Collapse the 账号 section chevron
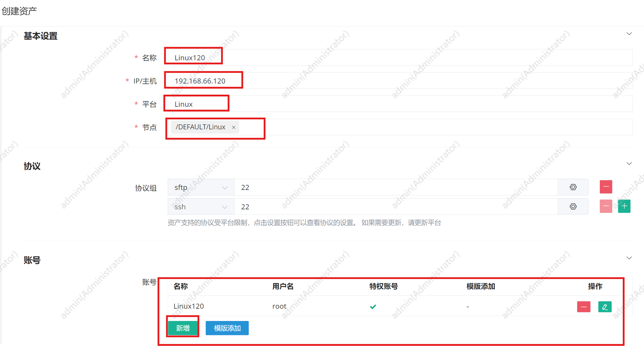The width and height of the screenshot is (644, 346). [x=629, y=258]
